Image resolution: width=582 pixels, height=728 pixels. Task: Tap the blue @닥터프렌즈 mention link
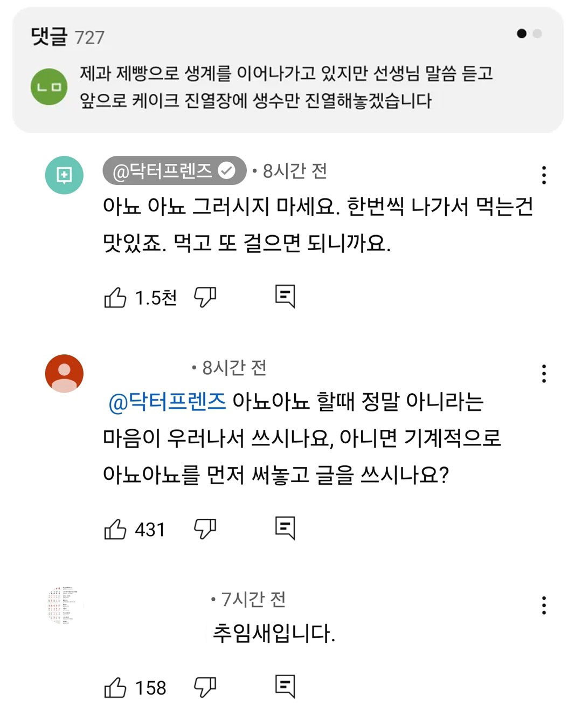click(167, 402)
